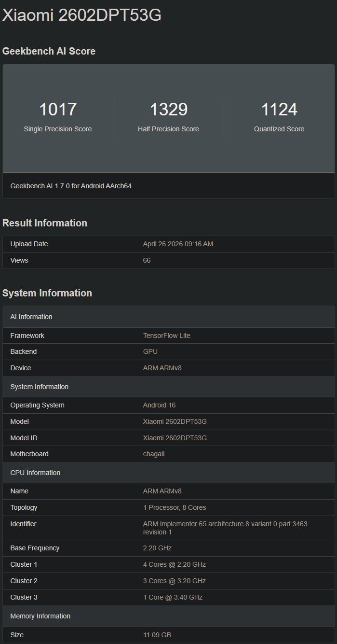Screen dimensions: 337x644
Task: Click the Quantized Score value 1124
Action: 279,110
